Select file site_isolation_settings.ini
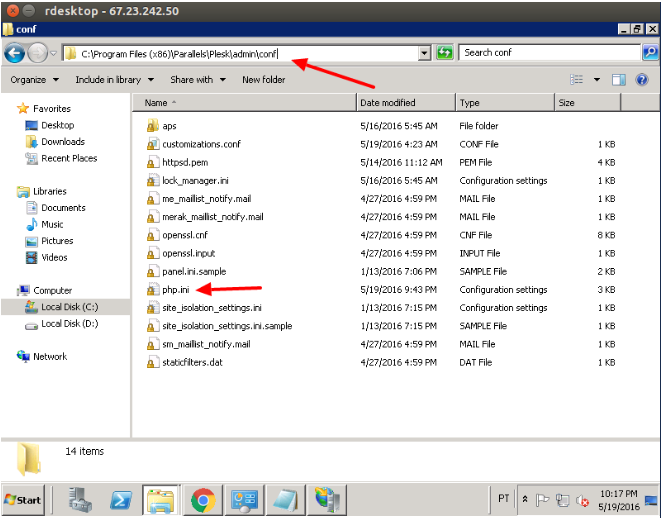This screenshot has height=518, width=662. 212,308
